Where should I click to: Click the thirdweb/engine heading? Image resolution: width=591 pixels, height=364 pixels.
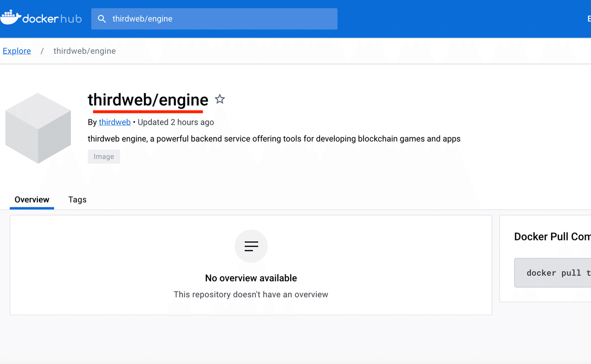148,100
